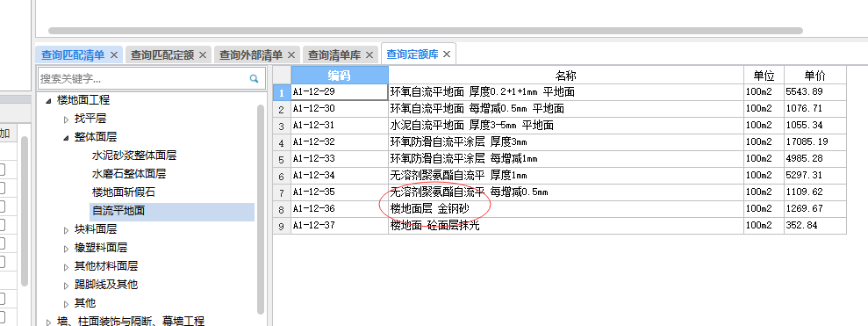This screenshot has width=868, height=326.
Task: Collapse the 楼地面工程 tree node
Action: pos(49,100)
